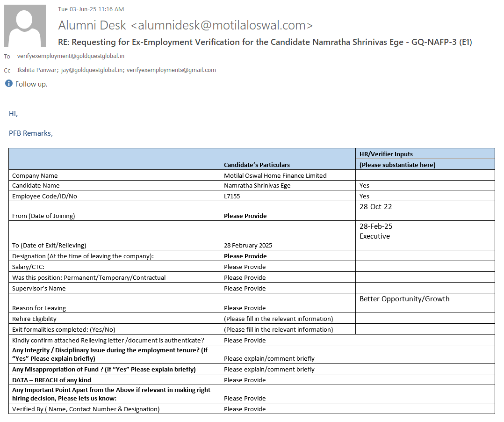Click the timestamp Tue 03-Jun-25 11:16 AM

91,9
